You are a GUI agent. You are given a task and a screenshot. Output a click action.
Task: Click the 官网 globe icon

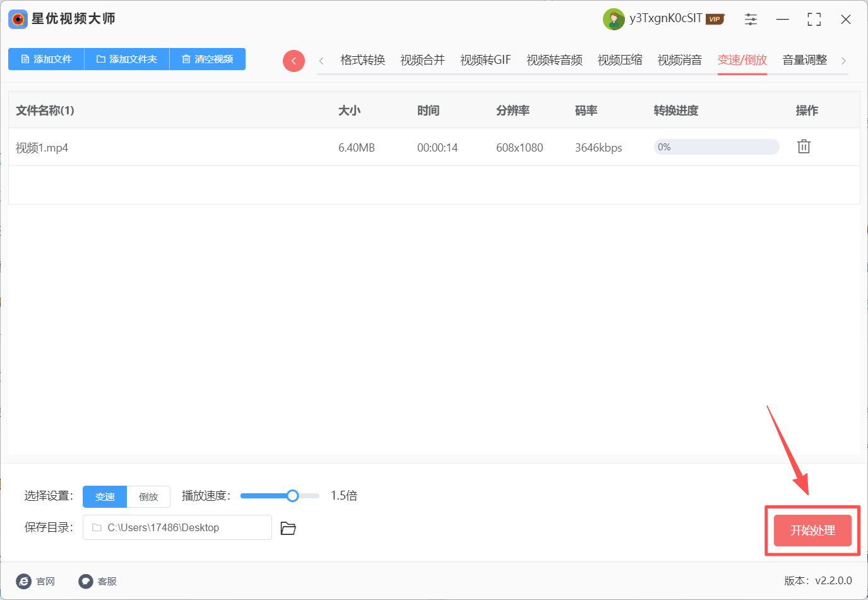[x=24, y=581]
